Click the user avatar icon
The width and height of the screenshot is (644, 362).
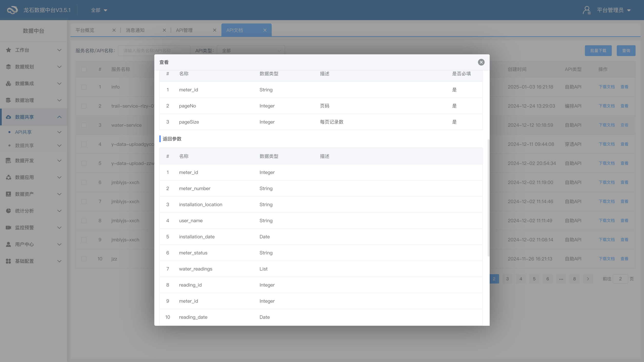coord(586,10)
